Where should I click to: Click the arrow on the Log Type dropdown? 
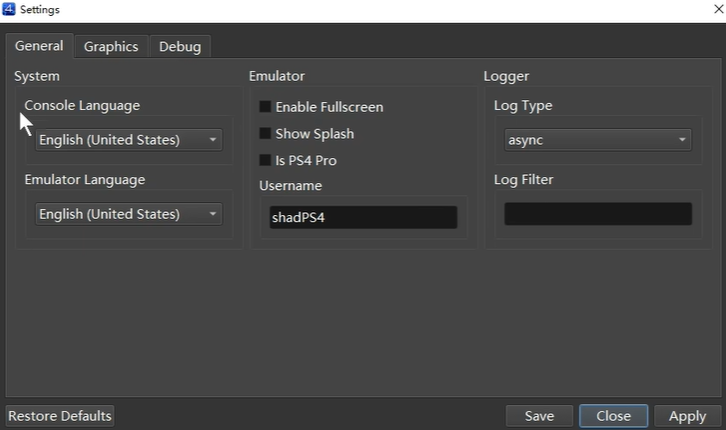point(682,140)
